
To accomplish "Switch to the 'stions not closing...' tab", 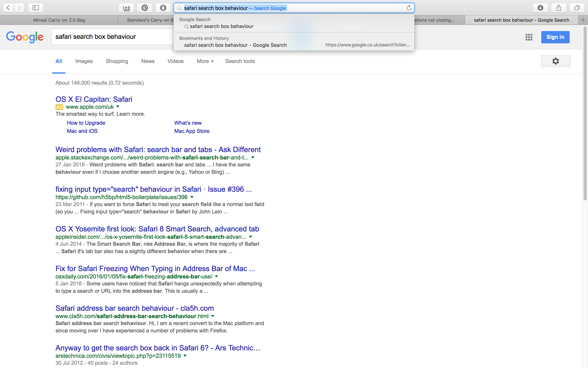I will click(x=440, y=20).
